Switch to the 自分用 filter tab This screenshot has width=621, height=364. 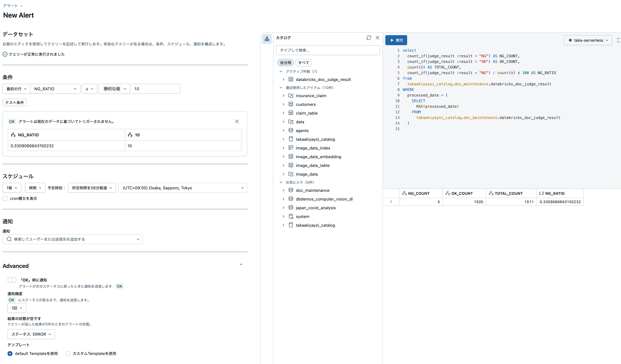285,63
